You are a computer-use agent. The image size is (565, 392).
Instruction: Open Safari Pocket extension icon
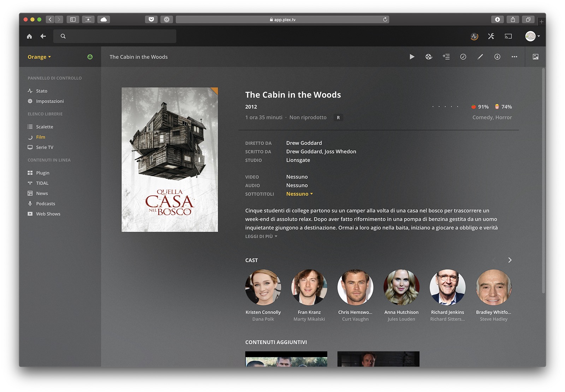(x=151, y=19)
